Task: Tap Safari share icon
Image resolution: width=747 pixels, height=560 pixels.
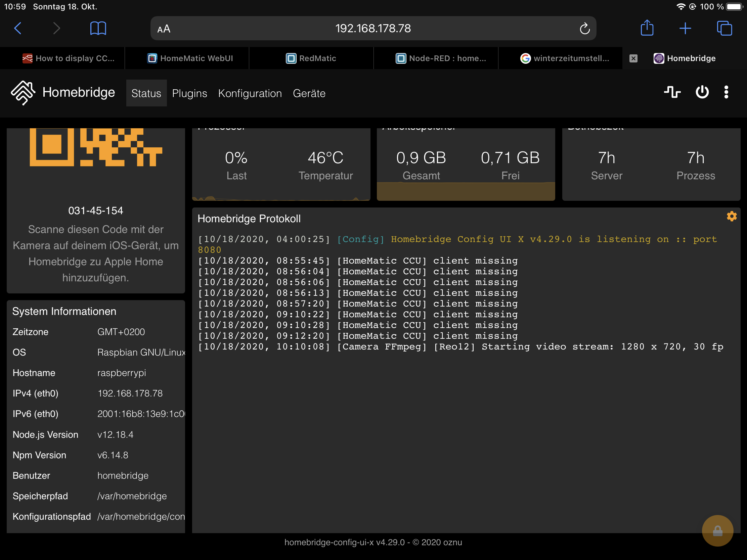Action: [647, 28]
